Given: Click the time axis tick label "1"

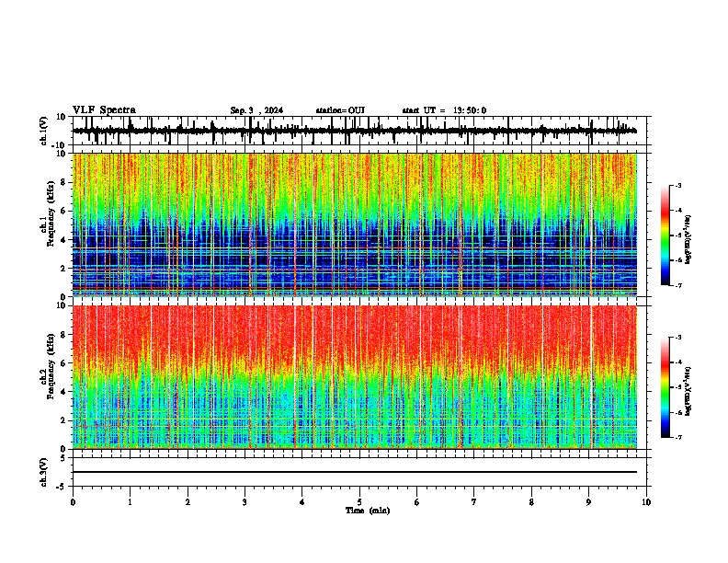Looking at the screenshot, I should pos(130,502).
